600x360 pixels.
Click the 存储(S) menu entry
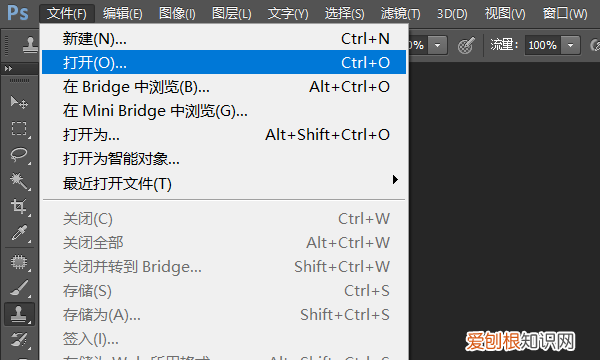click(x=224, y=291)
